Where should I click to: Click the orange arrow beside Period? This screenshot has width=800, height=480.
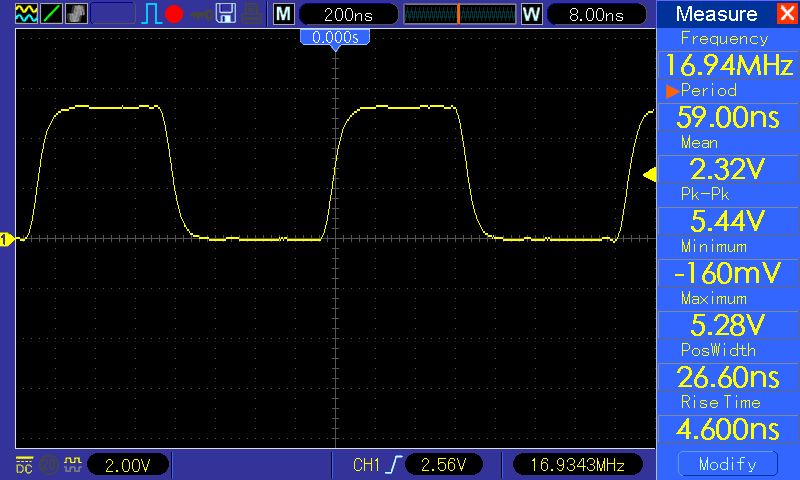[x=672, y=91]
